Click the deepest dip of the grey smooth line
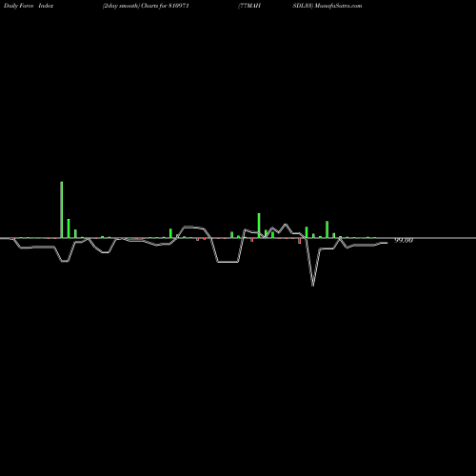The image size is (476, 476). point(313,285)
